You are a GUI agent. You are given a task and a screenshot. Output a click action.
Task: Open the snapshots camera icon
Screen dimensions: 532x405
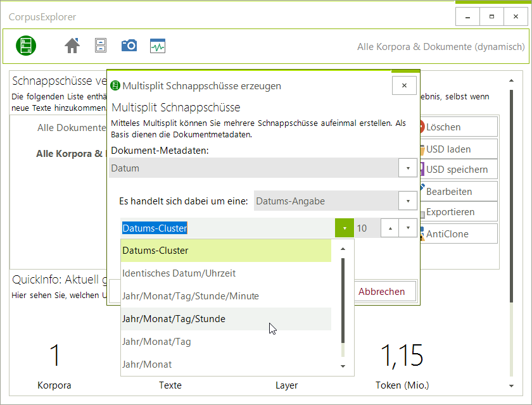point(129,46)
